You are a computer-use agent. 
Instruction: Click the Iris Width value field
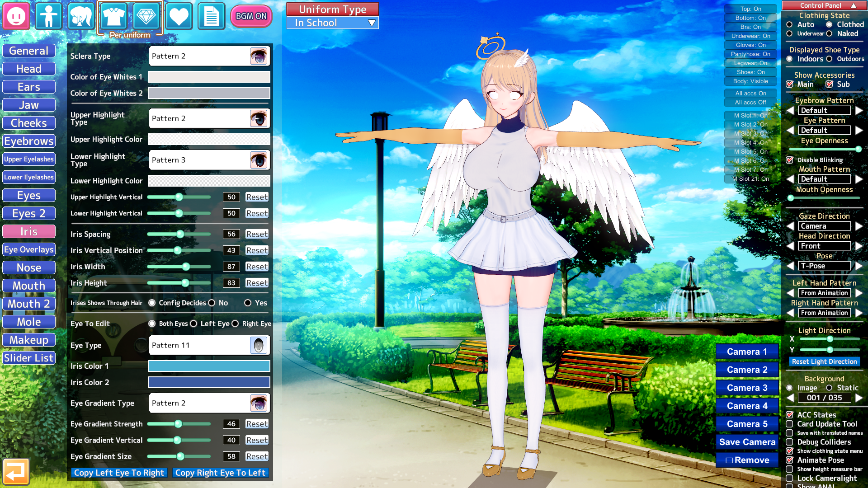(231, 267)
